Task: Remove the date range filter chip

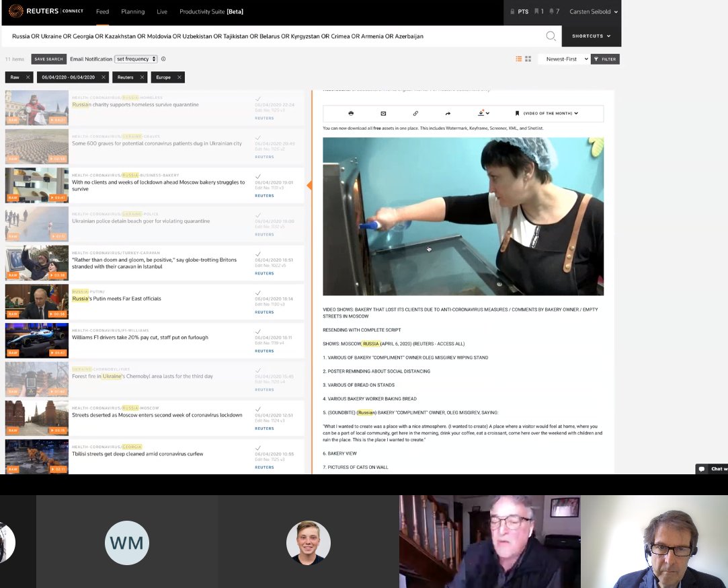Action: click(x=103, y=77)
